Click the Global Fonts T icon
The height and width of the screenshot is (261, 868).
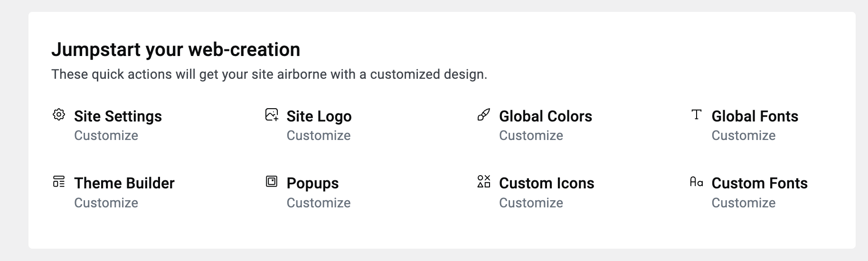click(x=696, y=115)
